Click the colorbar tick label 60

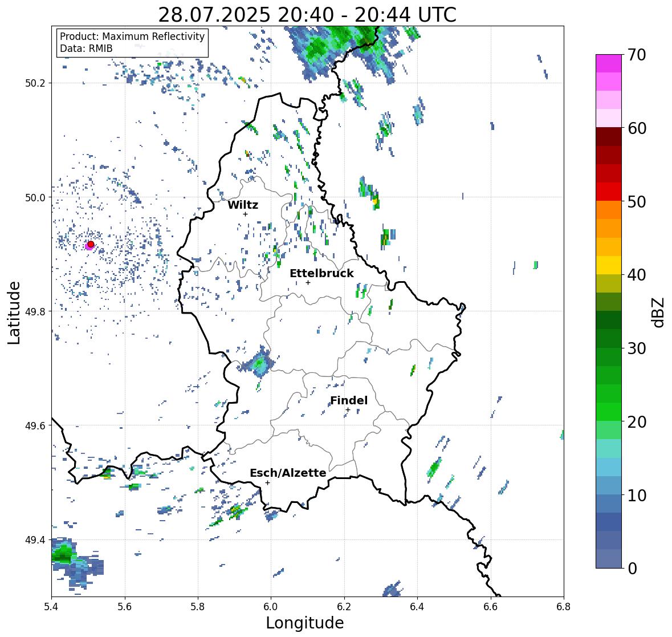tap(637, 128)
